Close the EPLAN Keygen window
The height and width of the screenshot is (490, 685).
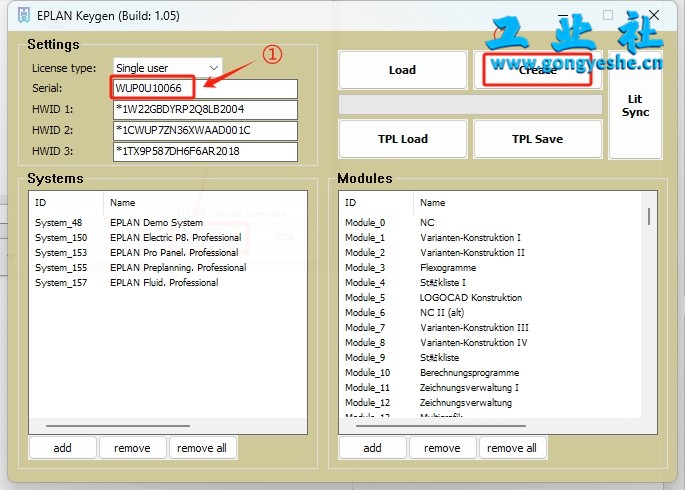pos(654,15)
